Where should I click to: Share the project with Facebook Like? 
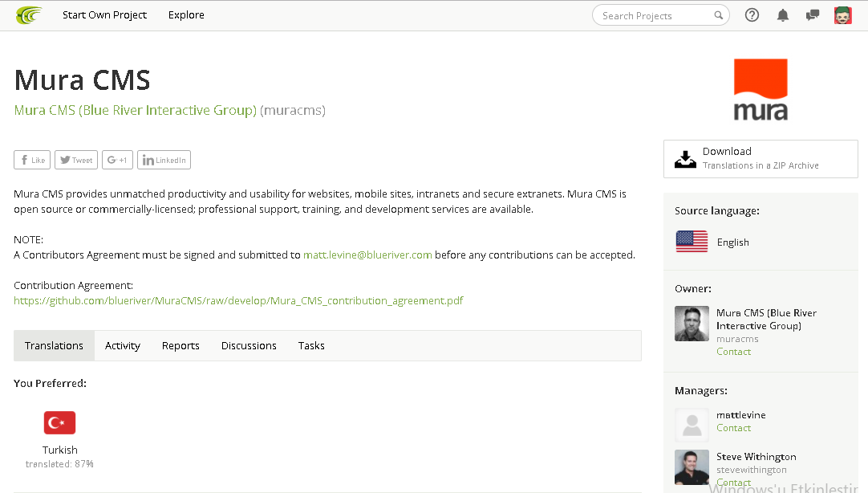click(x=32, y=160)
